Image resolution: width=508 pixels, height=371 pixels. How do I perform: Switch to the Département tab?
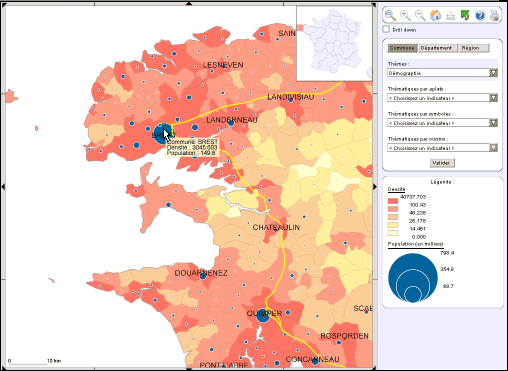click(438, 48)
